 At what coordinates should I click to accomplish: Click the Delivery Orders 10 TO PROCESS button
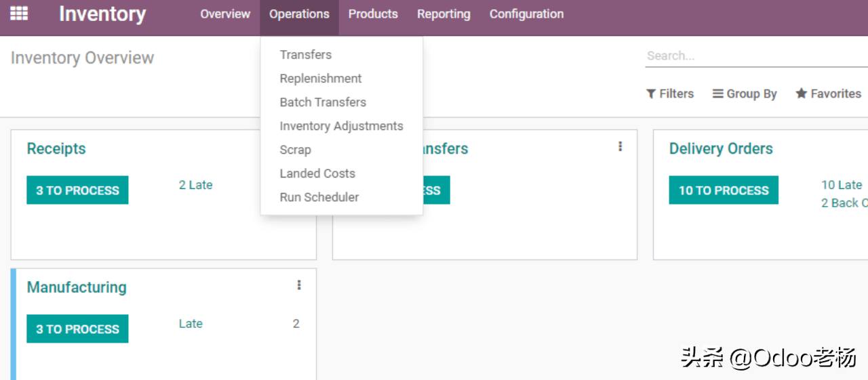724,190
